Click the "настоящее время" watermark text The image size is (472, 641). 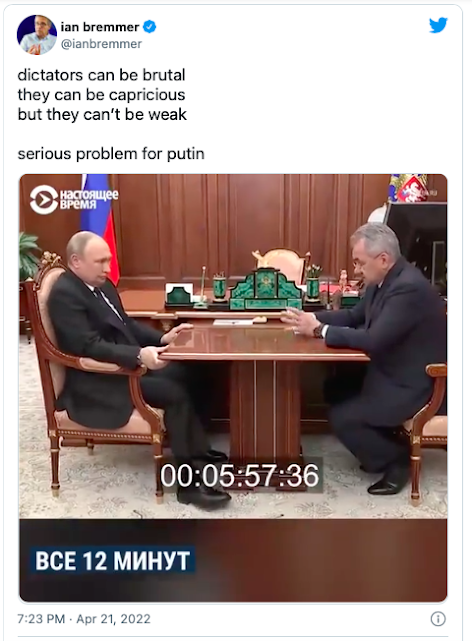click(89, 199)
